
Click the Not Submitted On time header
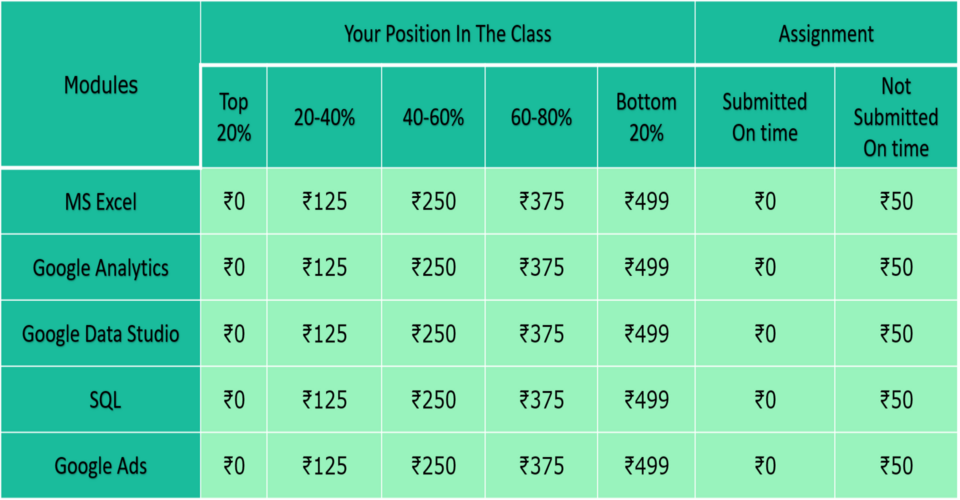896,117
